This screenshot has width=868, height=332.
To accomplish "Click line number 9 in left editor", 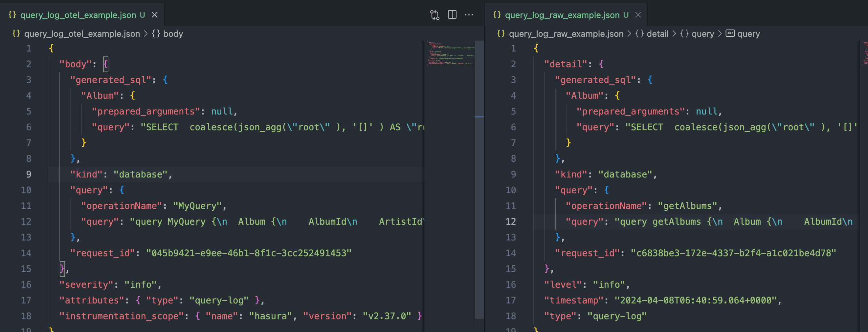I will coord(29,175).
